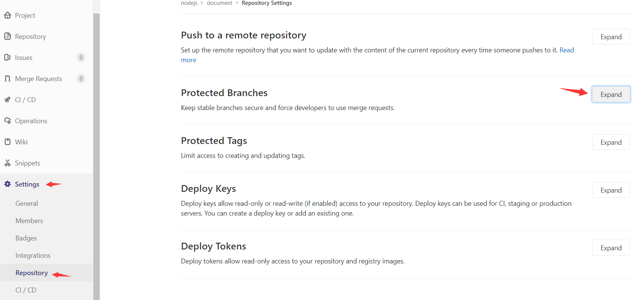Open Issues via its sidebar icon
The width and height of the screenshot is (644, 300).
click(x=8, y=57)
